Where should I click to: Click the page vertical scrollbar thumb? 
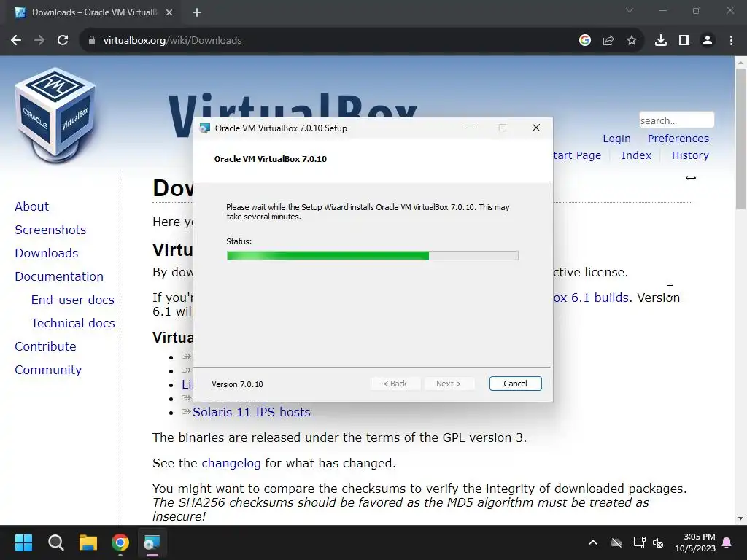click(740, 138)
